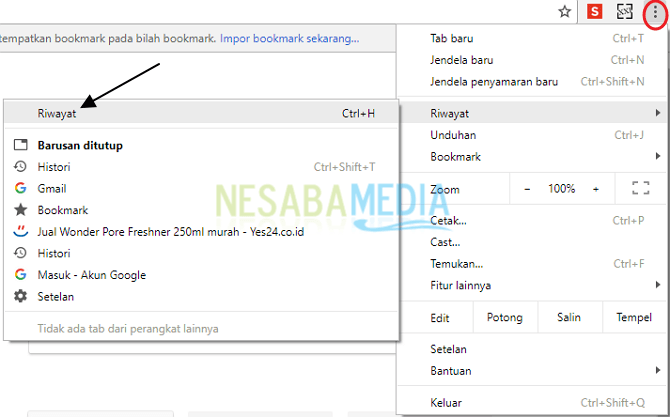Image resolution: width=670 pixels, height=417 pixels.
Task: Click Salin button in Edit row
Action: click(x=569, y=317)
